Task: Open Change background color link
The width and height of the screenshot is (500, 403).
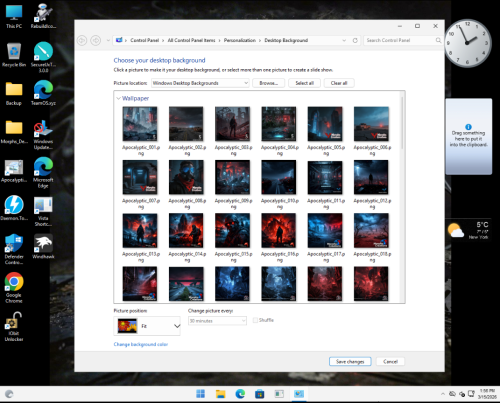Action: coord(141,344)
